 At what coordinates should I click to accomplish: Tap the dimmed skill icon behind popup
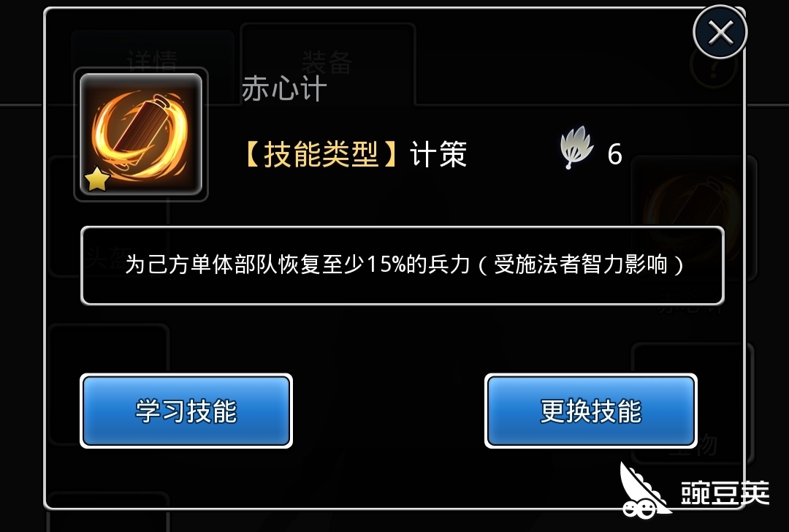tap(695, 218)
